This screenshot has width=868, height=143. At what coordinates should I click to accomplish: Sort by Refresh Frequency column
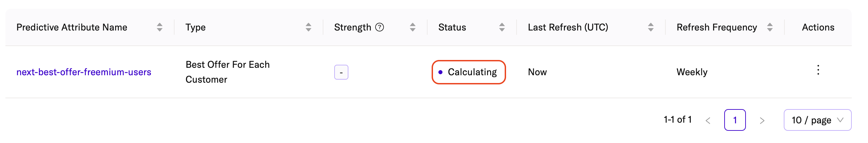[x=770, y=27]
